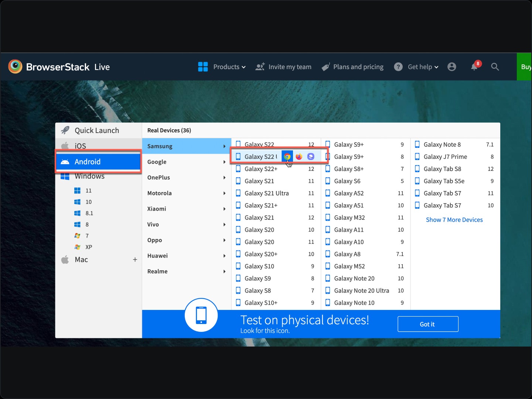This screenshot has width=532, height=399.
Task: Click the Windows 11 logo icon
Action: (77, 191)
